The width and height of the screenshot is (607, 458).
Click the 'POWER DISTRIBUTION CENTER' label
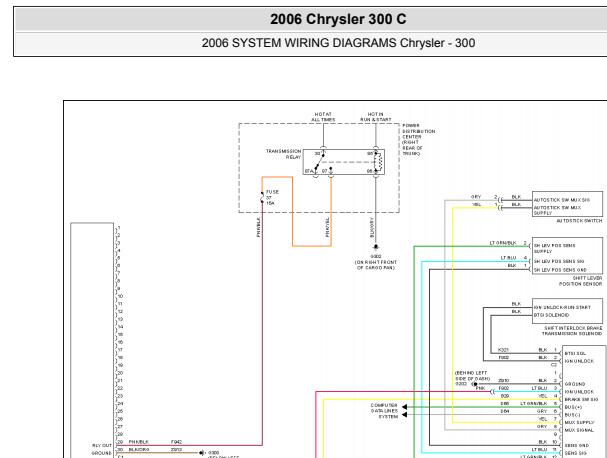[418, 131]
